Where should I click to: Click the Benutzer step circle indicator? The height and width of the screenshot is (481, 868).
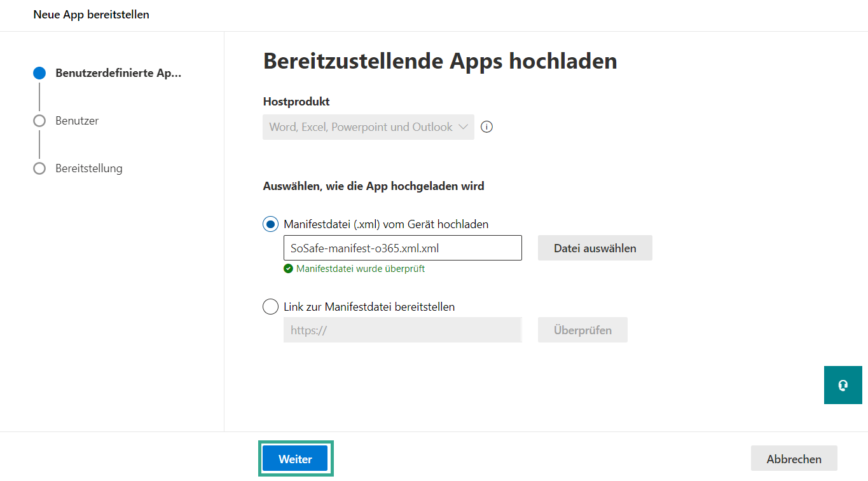pos(39,121)
